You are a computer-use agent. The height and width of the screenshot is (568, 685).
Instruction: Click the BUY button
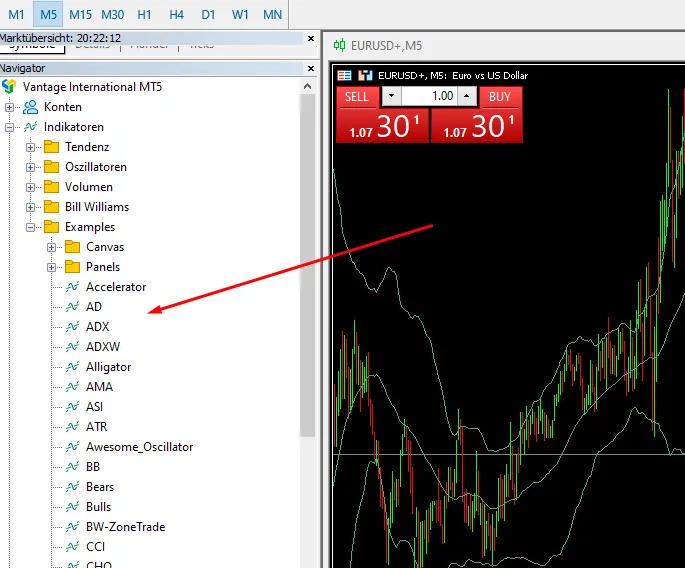[500, 97]
